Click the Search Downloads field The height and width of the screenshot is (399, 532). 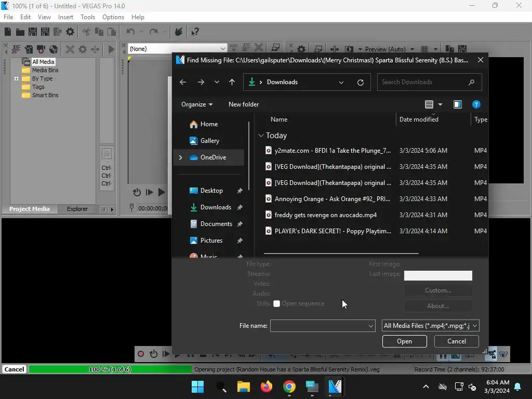click(429, 82)
